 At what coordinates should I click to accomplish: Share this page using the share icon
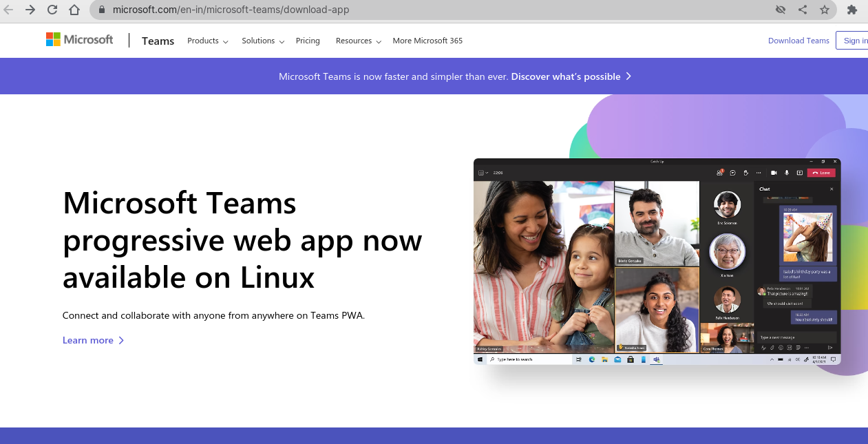coord(803,10)
